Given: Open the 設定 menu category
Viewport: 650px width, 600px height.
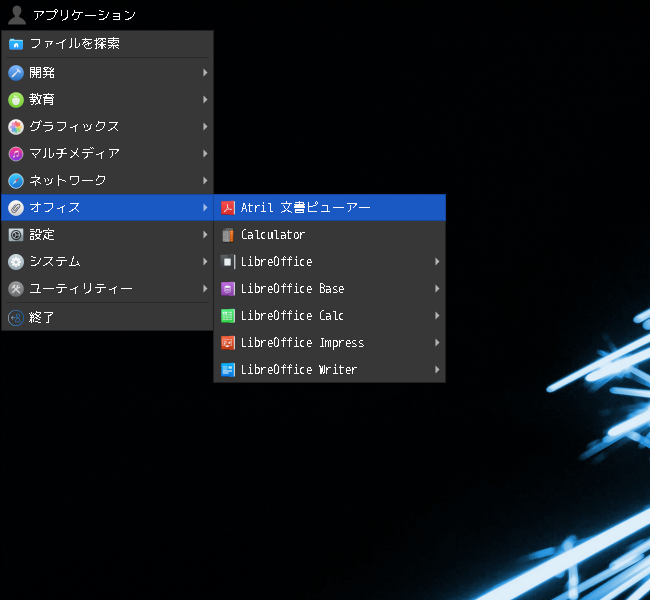Looking at the screenshot, I should (x=107, y=235).
